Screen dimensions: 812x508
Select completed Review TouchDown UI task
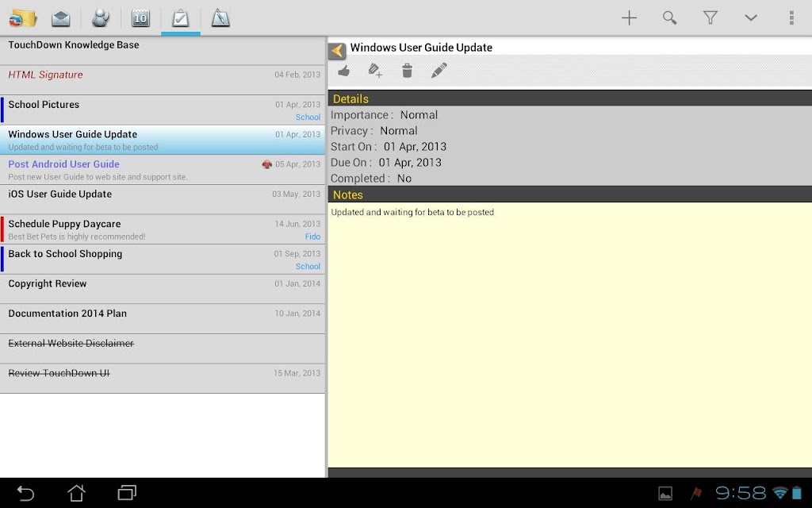(x=163, y=379)
